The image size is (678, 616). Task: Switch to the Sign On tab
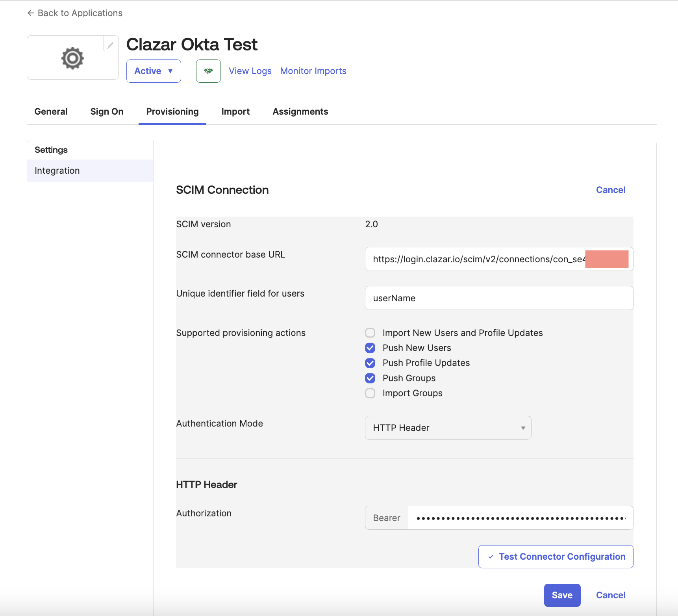point(107,111)
